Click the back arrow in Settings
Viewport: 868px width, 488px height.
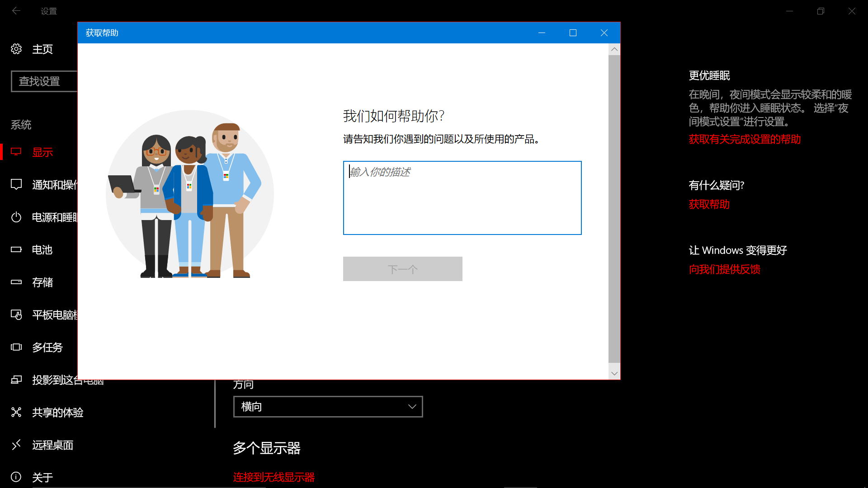pyautogui.click(x=16, y=11)
